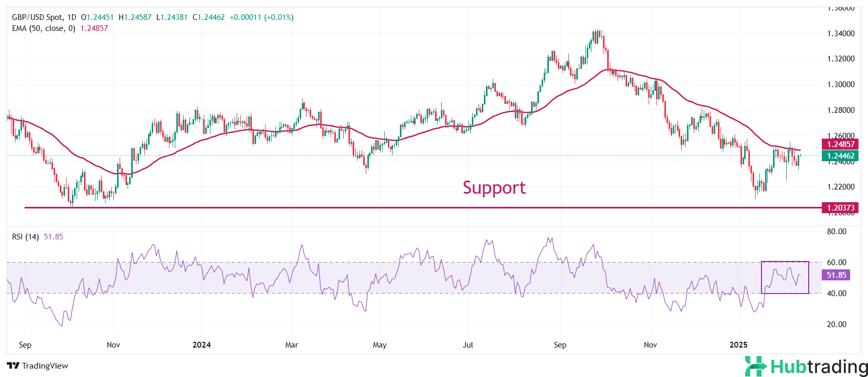
Task: Click the red 1.24857 EMA price tag
Action: click(841, 144)
